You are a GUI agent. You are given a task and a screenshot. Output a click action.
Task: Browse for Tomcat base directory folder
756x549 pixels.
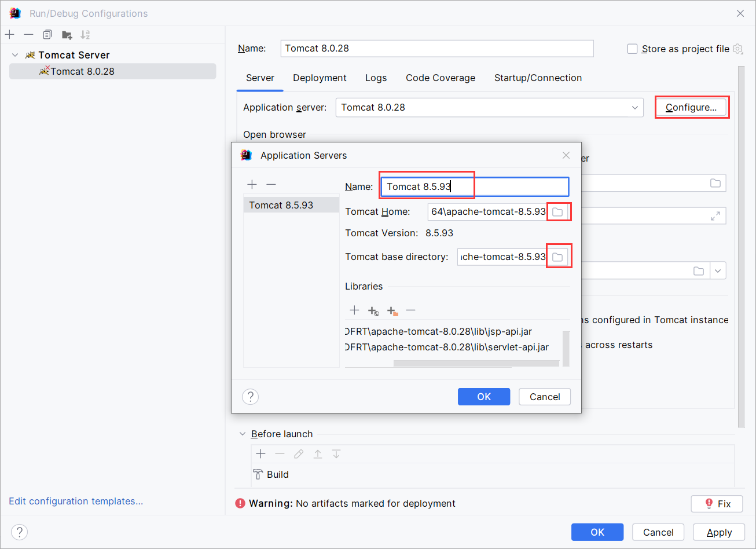[557, 257]
